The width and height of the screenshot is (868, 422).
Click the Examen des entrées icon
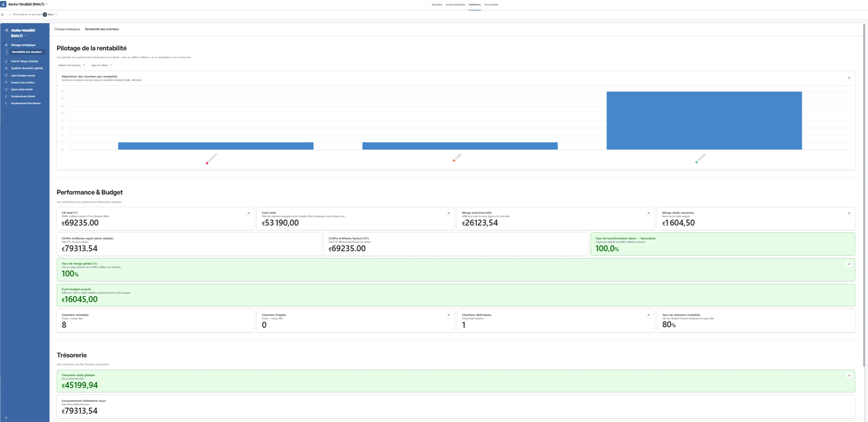[6, 82]
